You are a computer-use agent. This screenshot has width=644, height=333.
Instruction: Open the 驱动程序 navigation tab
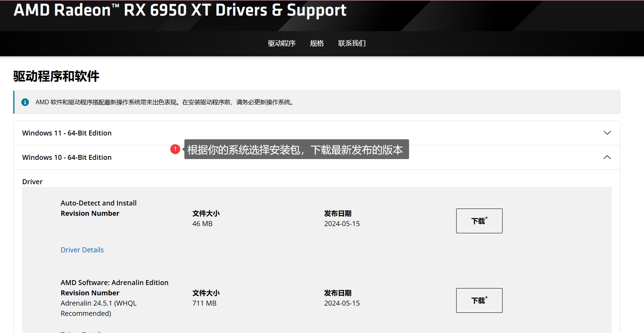[x=281, y=43]
